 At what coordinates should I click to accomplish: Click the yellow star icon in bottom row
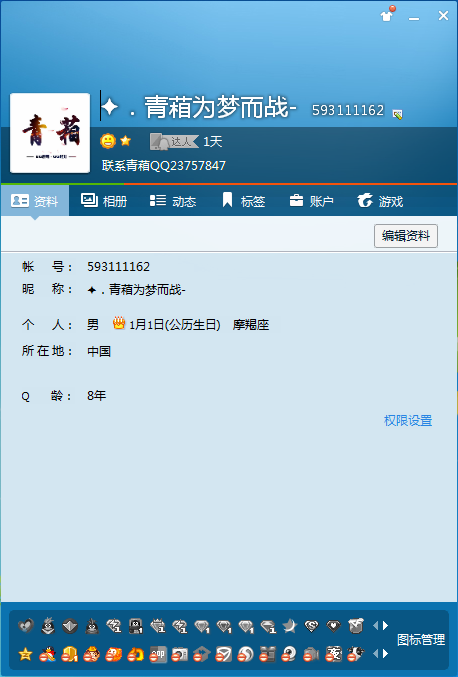[25, 654]
